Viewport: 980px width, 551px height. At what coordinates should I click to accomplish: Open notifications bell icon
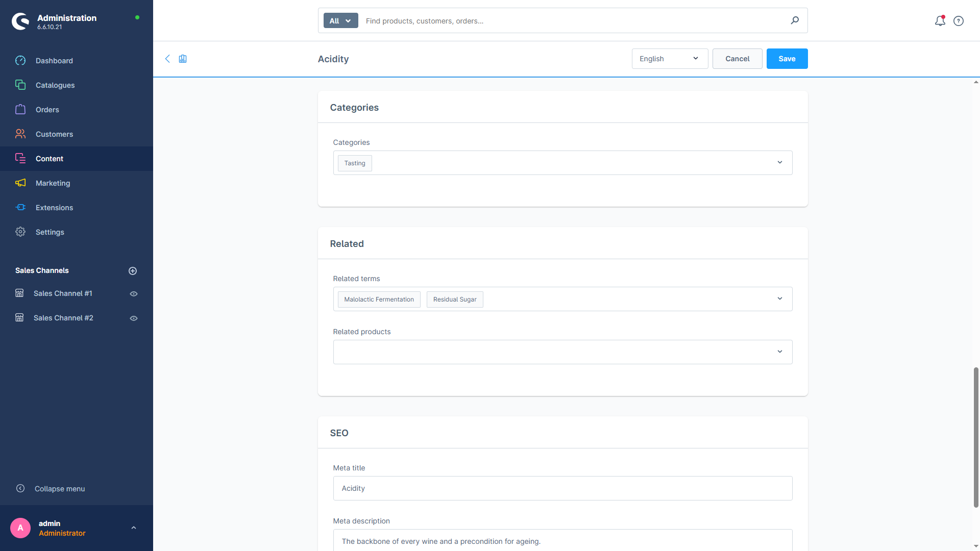click(x=940, y=21)
